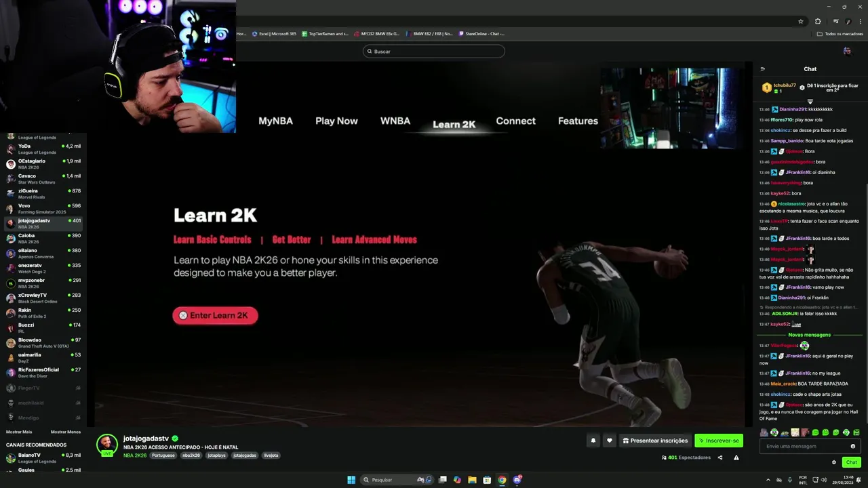Show hidden system tray icons
The width and height of the screenshot is (868, 488).
tap(769, 480)
